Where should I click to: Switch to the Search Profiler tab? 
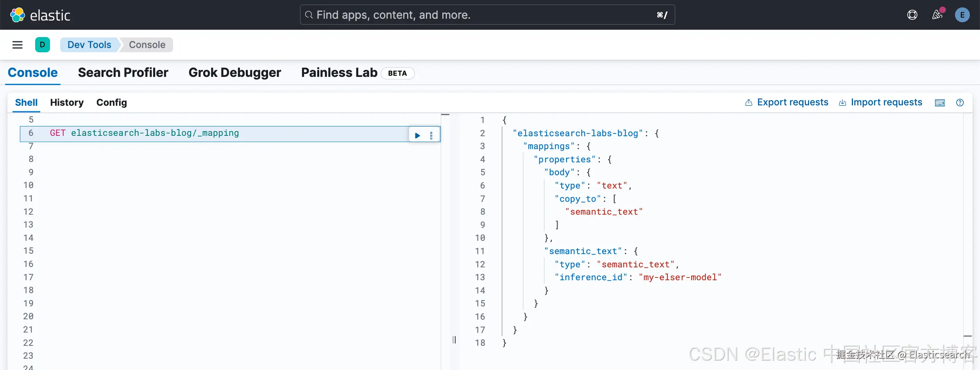[x=123, y=73]
